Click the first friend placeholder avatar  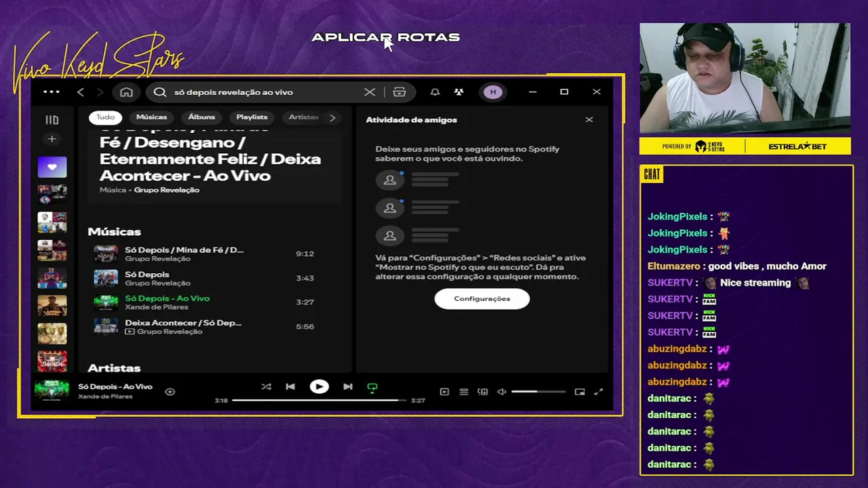pos(390,180)
